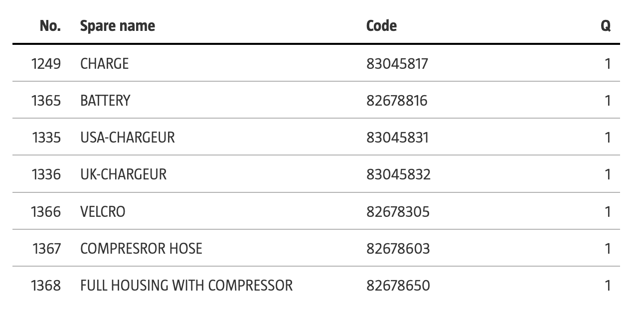Screen dimensions: 644x316
Task: Click the "Spare name" column header
Action: 117,26
